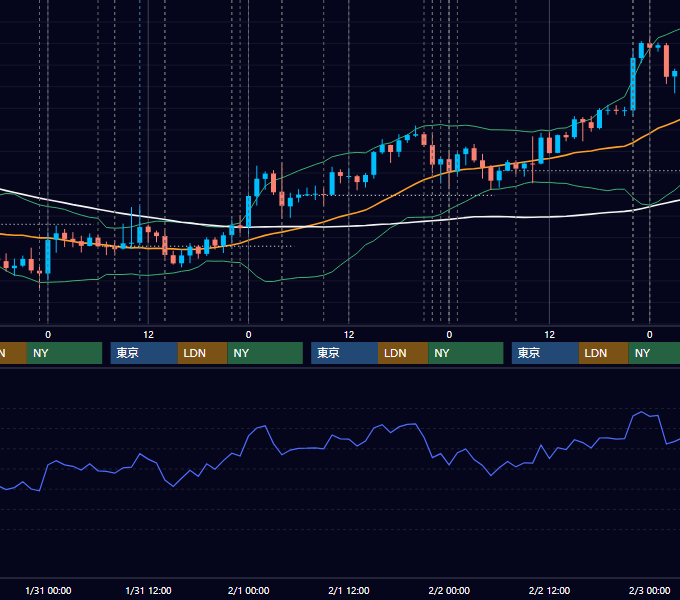Click the 2/2 12:00 time axis label

click(549, 590)
